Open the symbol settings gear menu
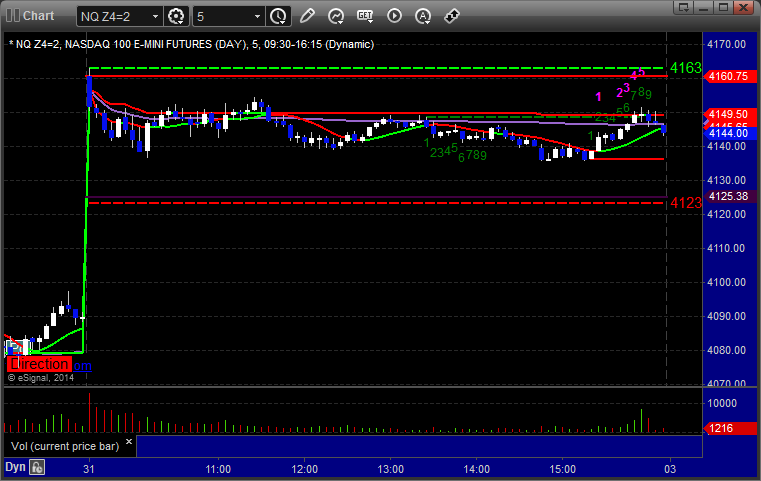The height and width of the screenshot is (481, 761). pyautogui.click(x=176, y=16)
